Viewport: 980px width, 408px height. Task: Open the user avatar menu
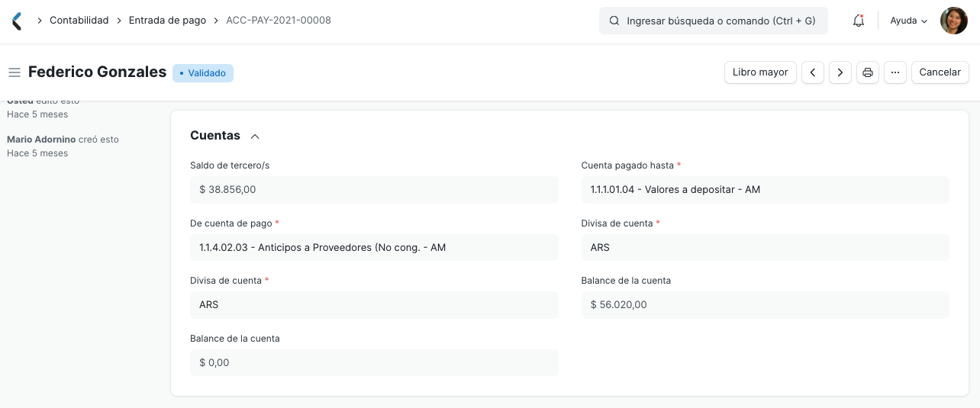pyautogui.click(x=953, y=21)
